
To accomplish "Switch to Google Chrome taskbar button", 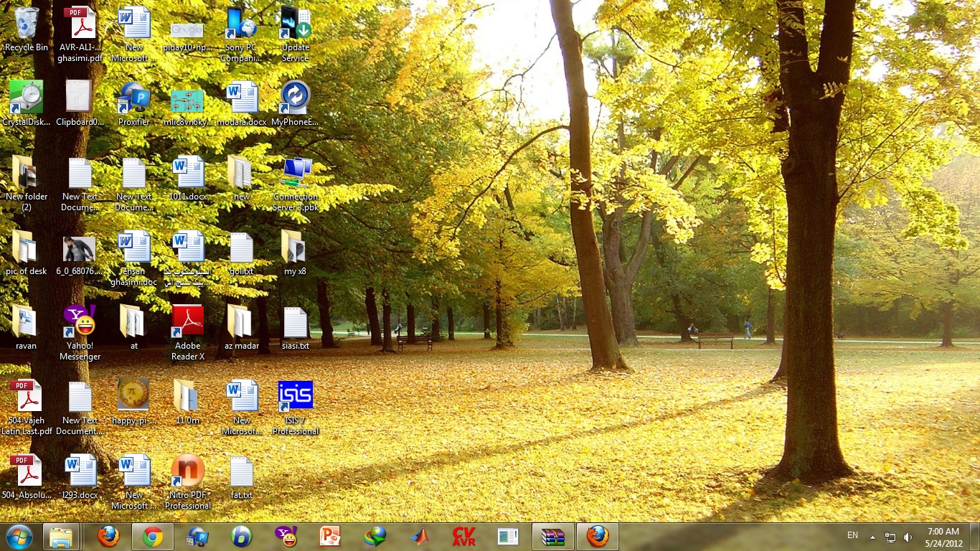I will point(152,537).
